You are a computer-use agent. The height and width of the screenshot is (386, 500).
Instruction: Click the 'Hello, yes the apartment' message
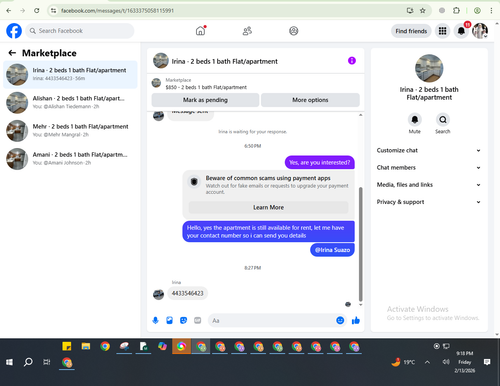tap(268, 231)
